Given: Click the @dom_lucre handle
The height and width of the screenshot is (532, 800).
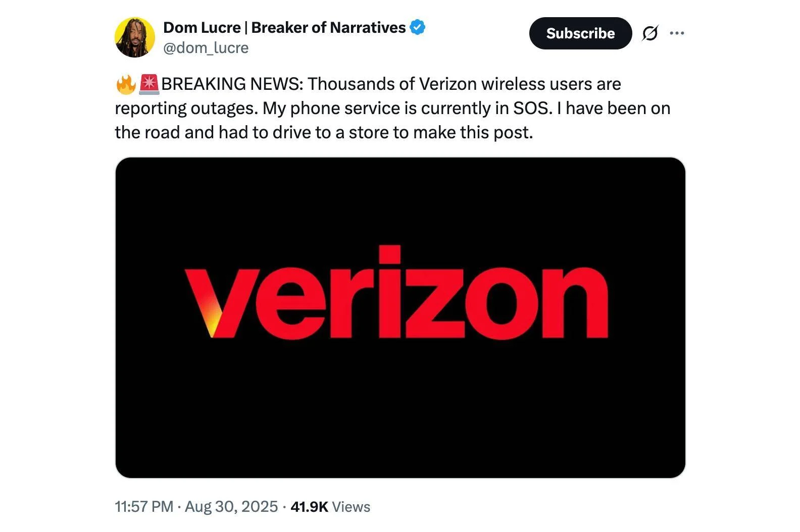Looking at the screenshot, I should 206,48.
